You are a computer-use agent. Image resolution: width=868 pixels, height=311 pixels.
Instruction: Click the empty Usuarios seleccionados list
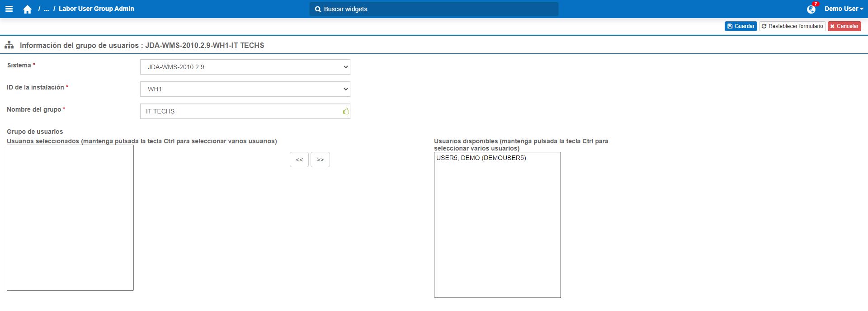coord(70,217)
